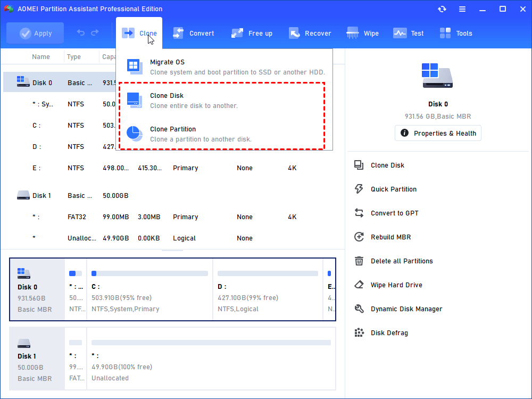Image resolution: width=532 pixels, height=399 pixels.
Task: Click the Dynamic Disk Manager wrench icon
Action: (359, 309)
